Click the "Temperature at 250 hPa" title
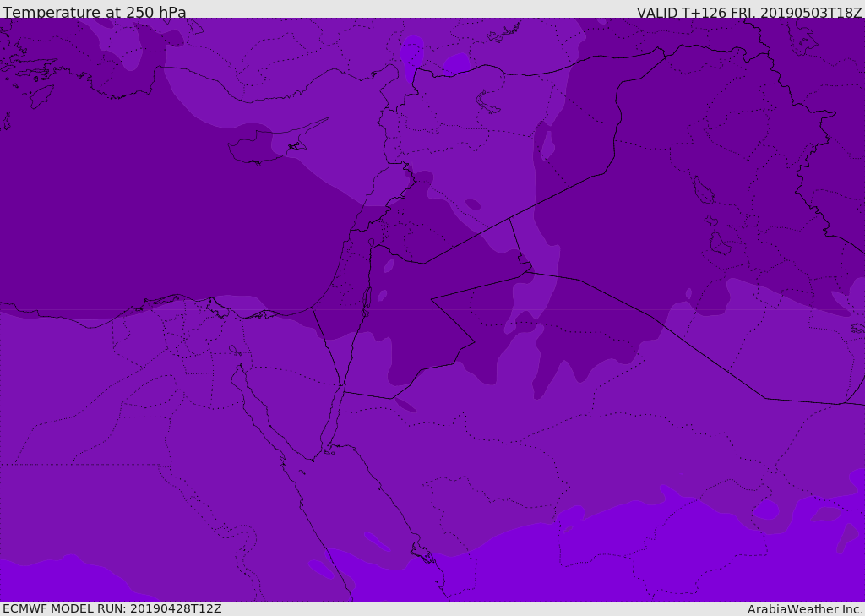 pyautogui.click(x=95, y=13)
